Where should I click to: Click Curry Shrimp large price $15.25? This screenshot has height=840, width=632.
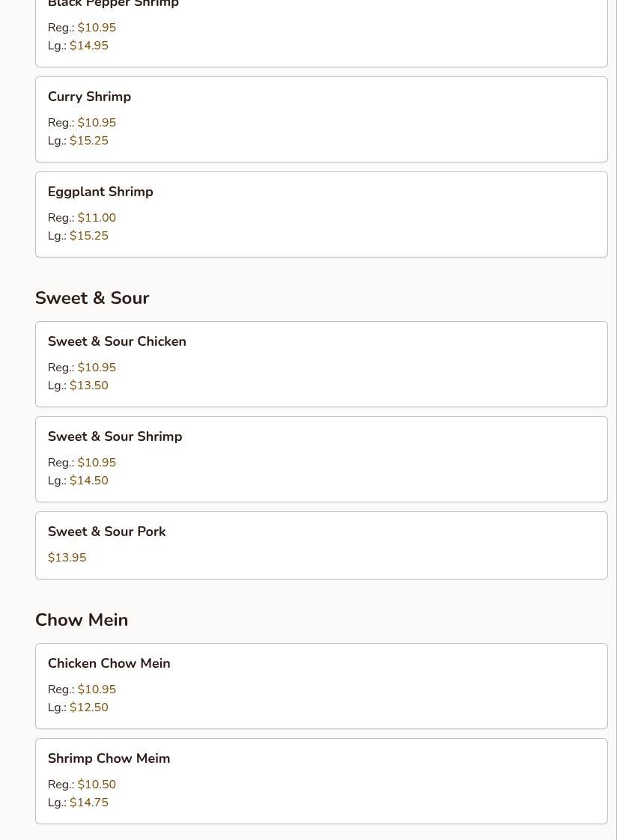point(89,141)
